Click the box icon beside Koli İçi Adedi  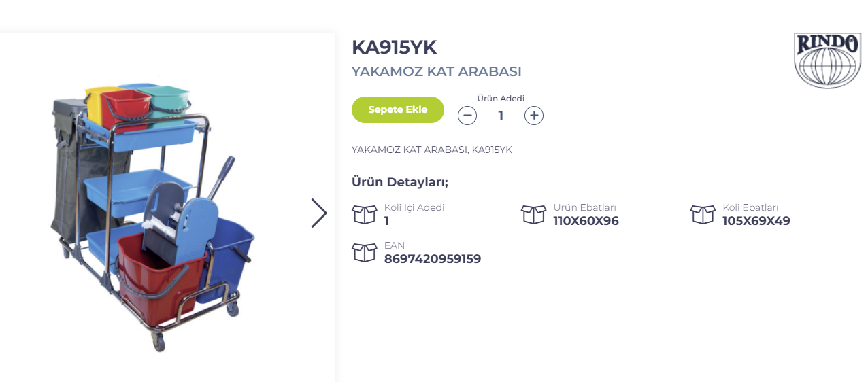pyautogui.click(x=365, y=214)
